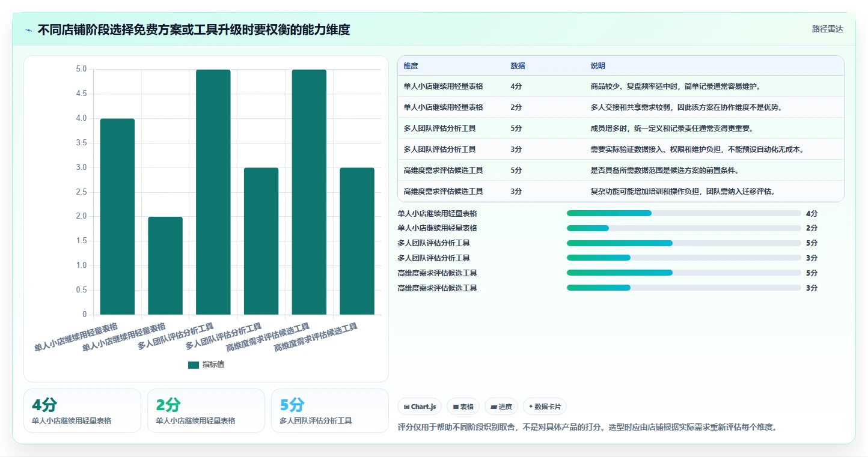Open the 4分 summary card
This screenshot has width=868, height=457.
[82, 411]
